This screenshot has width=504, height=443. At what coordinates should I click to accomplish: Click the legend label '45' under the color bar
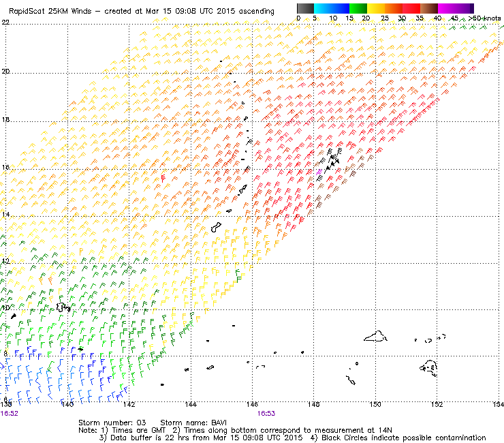coord(454,18)
